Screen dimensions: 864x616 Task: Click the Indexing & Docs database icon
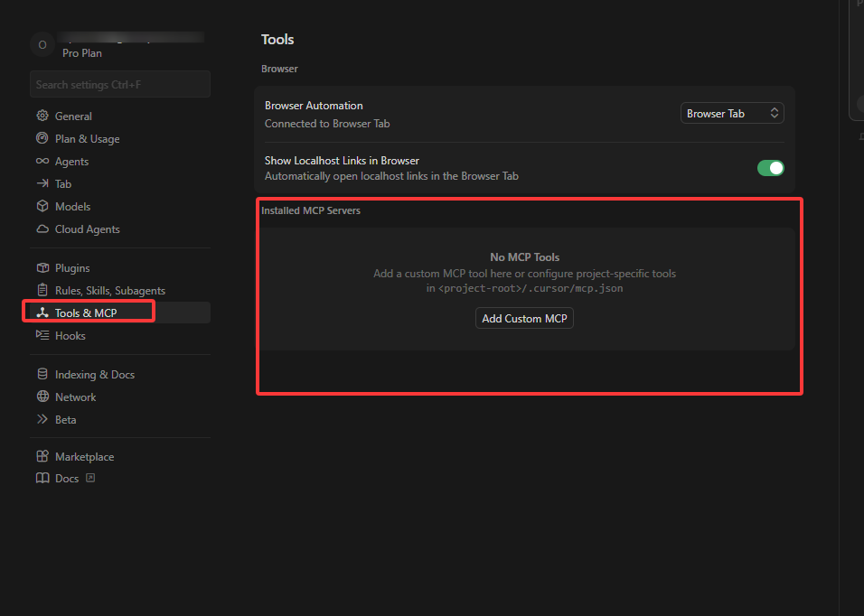point(42,374)
